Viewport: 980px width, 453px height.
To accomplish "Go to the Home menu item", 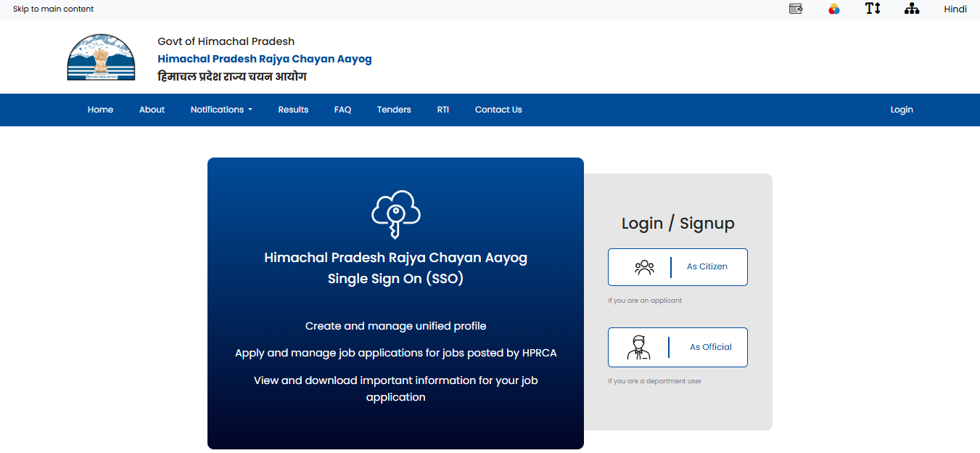I will 100,110.
